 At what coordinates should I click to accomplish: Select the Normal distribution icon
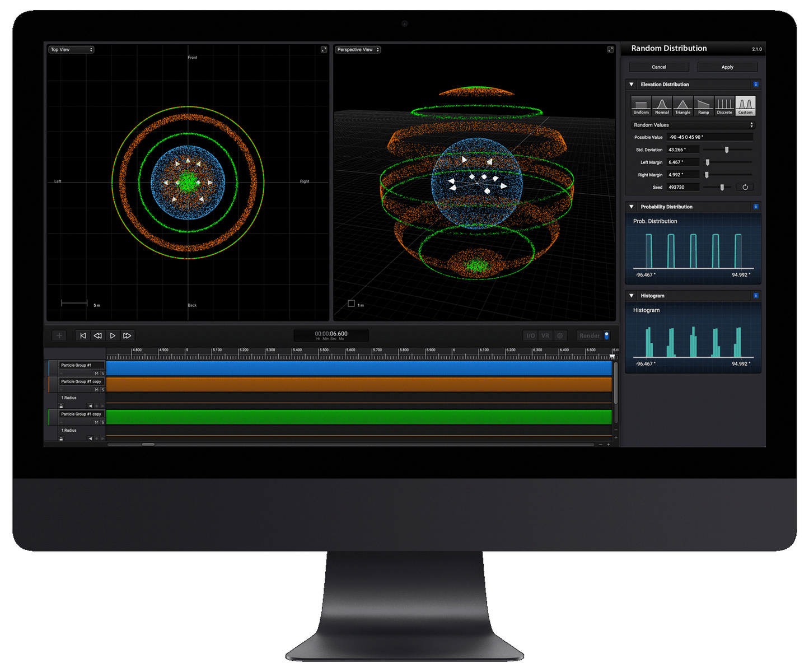coord(662,105)
